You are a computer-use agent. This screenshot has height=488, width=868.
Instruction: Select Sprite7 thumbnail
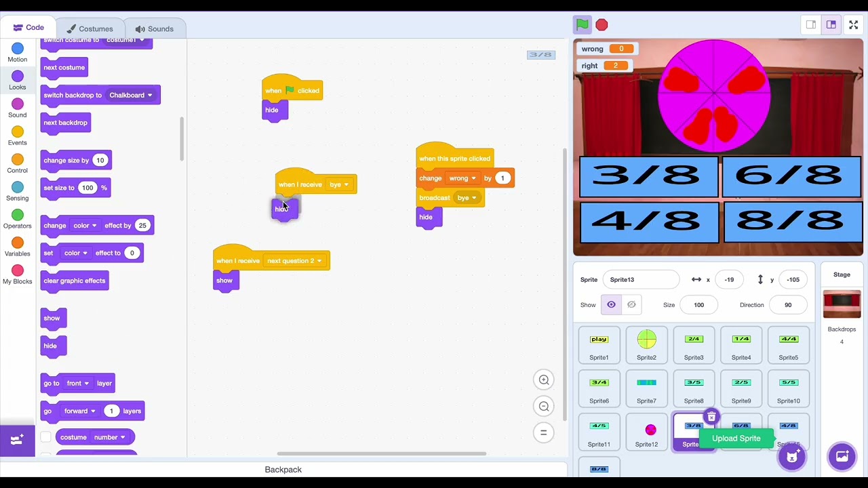click(x=646, y=388)
